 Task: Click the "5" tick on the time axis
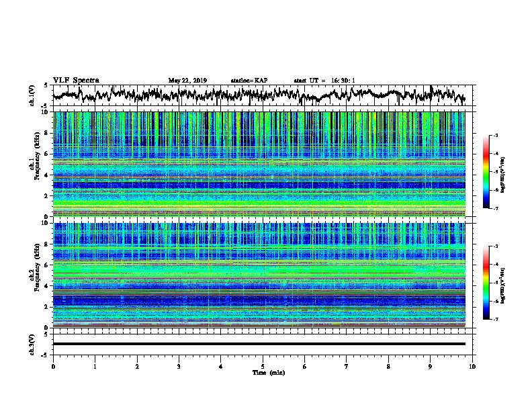click(263, 367)
